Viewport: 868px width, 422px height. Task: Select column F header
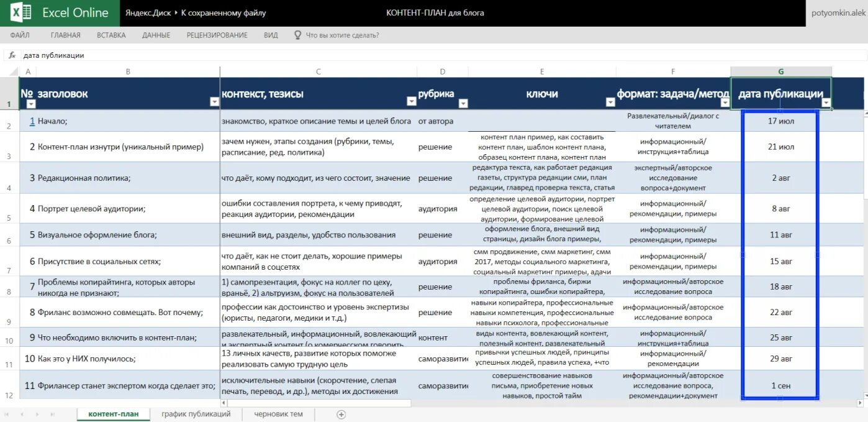tap(673, 71)
